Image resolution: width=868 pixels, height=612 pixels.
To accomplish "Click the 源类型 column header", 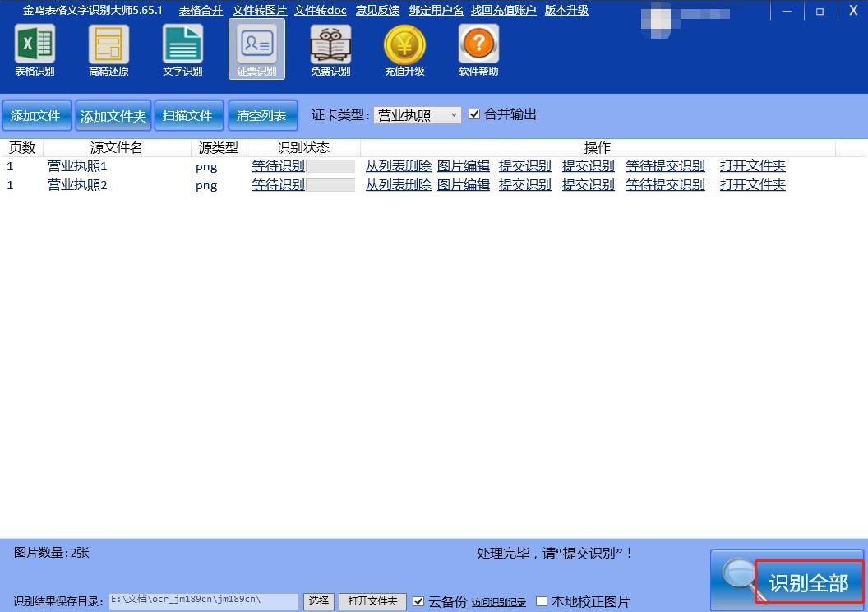I will [x=219, y=148].
